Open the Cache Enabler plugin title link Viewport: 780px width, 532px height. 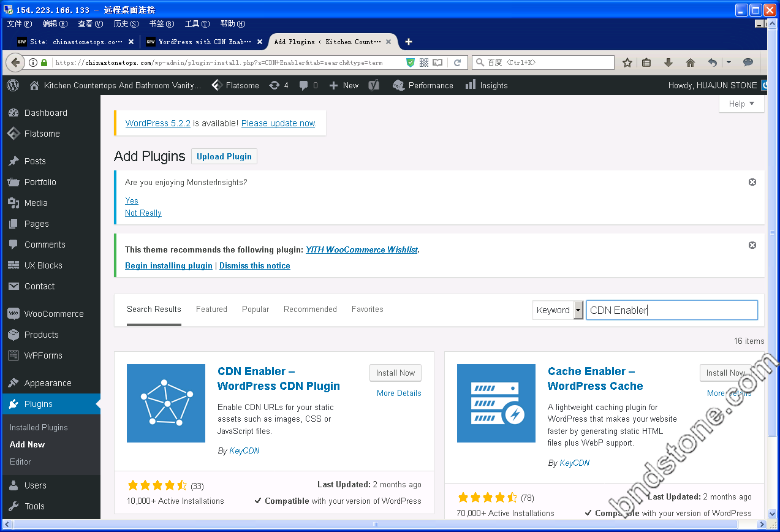pyautogui.click(x=596, y=379)
